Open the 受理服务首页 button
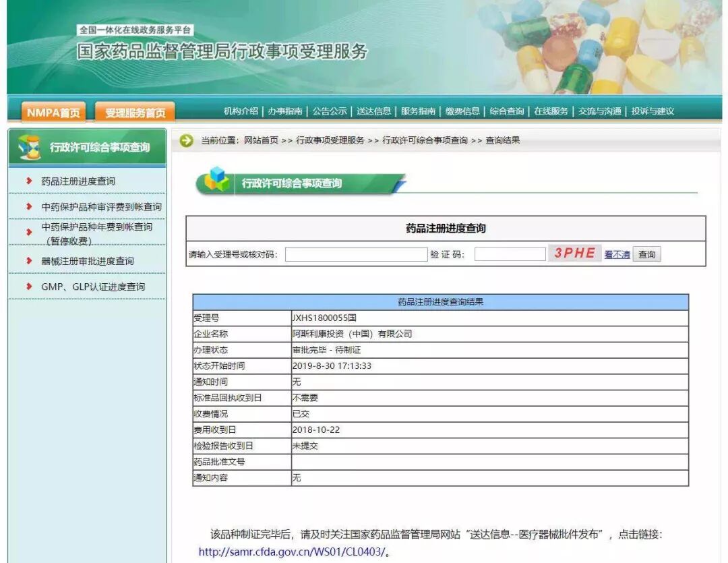This screenshot has height=563, width=728. click(135, 113)
